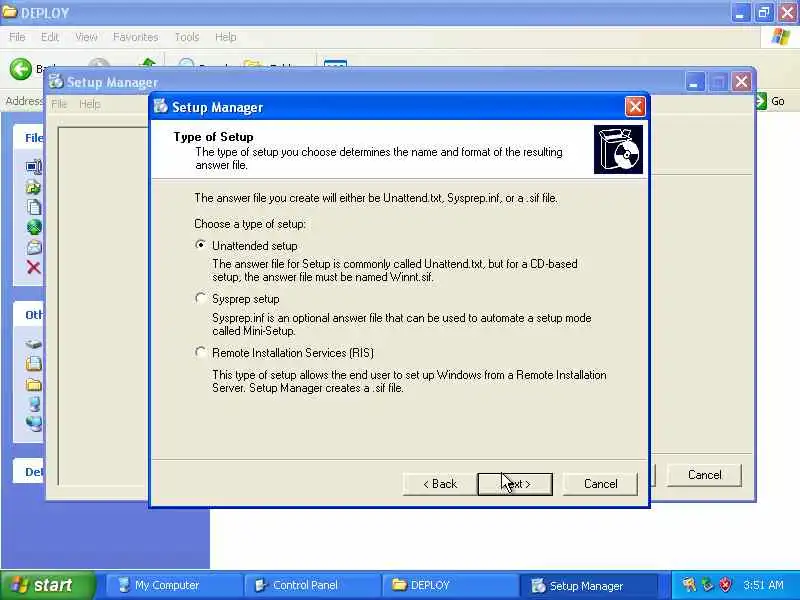
Task: Choose the Sysprep setup option
Action: 201,298
